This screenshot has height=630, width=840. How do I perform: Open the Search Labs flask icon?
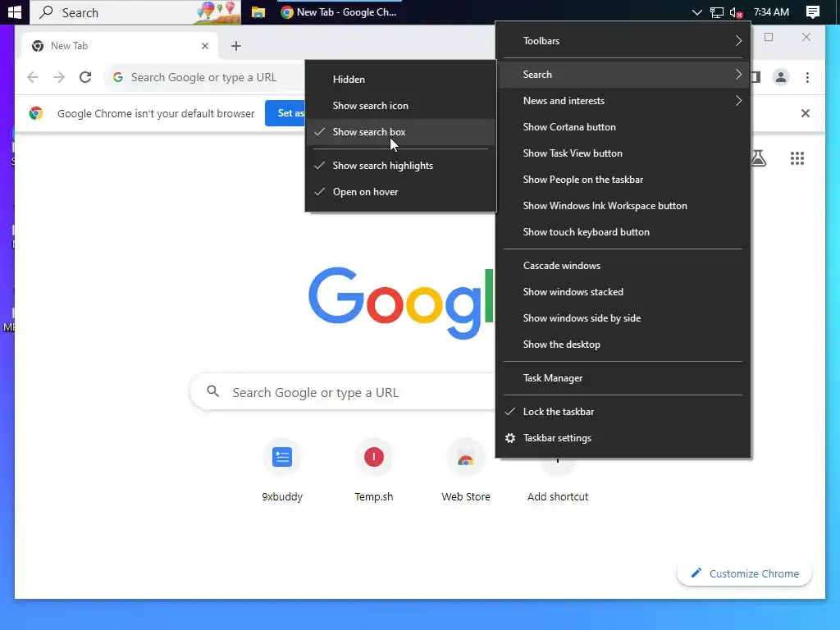(758, 158)
